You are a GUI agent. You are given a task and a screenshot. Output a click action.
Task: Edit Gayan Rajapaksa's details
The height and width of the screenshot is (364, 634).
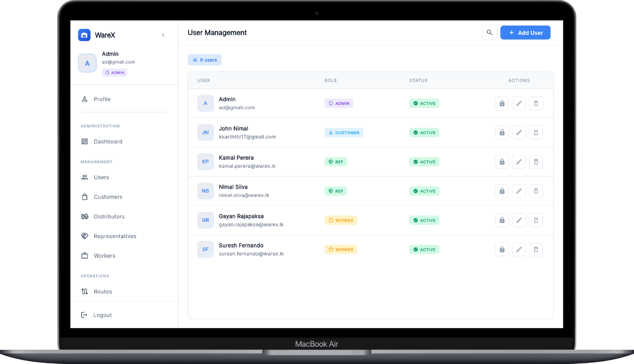(x=519, y=220)
